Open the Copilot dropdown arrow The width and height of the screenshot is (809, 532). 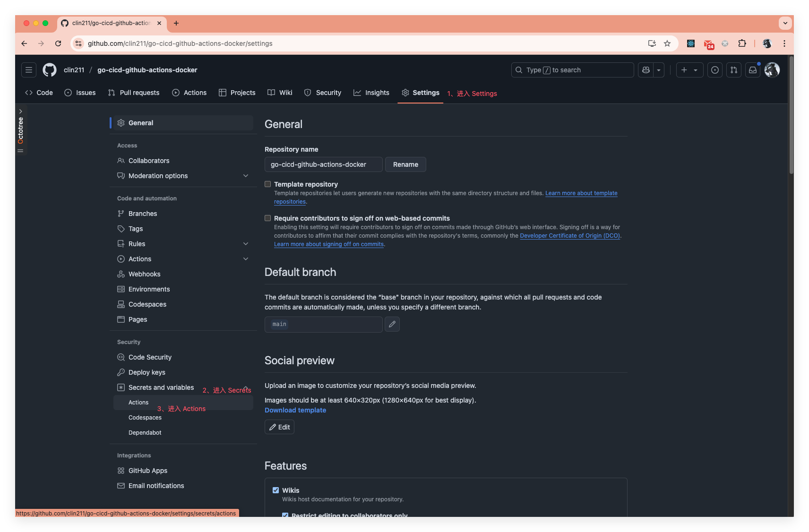[x=659, y=70]
